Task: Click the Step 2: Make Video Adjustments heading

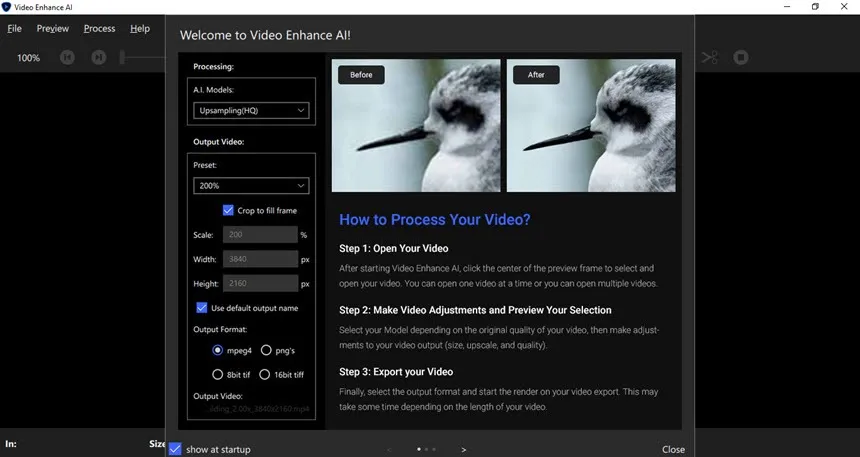Action: coord(475,310)
